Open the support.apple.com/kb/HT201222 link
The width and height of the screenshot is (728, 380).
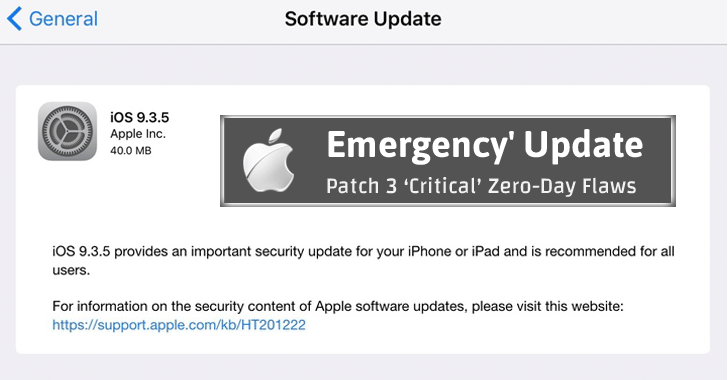tap(179, 325)
